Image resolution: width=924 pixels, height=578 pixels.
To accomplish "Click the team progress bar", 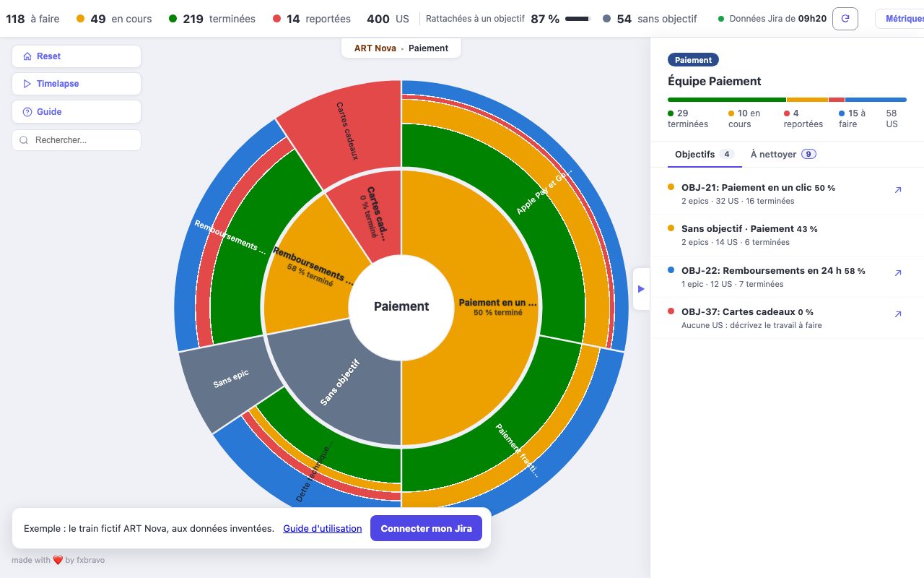I will tap(787, 100).
